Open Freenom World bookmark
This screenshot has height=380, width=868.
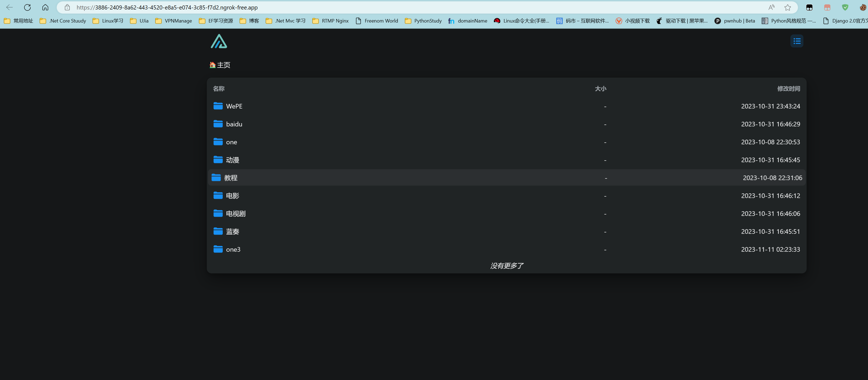click(x=377, y=21)
